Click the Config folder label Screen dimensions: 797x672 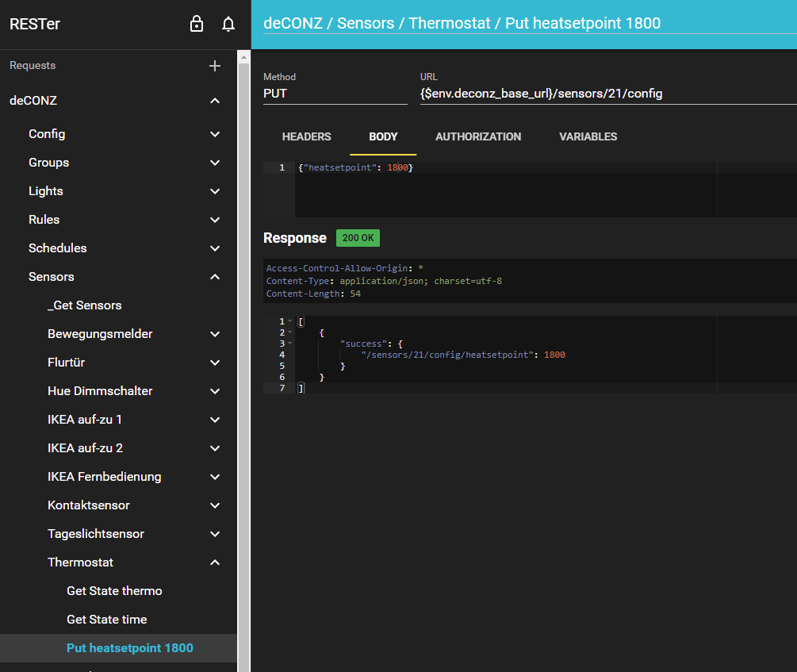point(47,134)
